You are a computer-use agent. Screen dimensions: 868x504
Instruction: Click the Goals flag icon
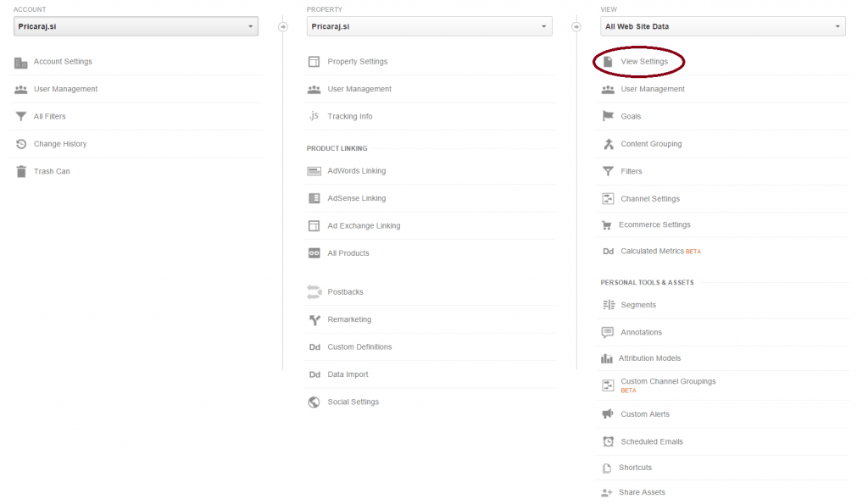click(x=608, y=117)
